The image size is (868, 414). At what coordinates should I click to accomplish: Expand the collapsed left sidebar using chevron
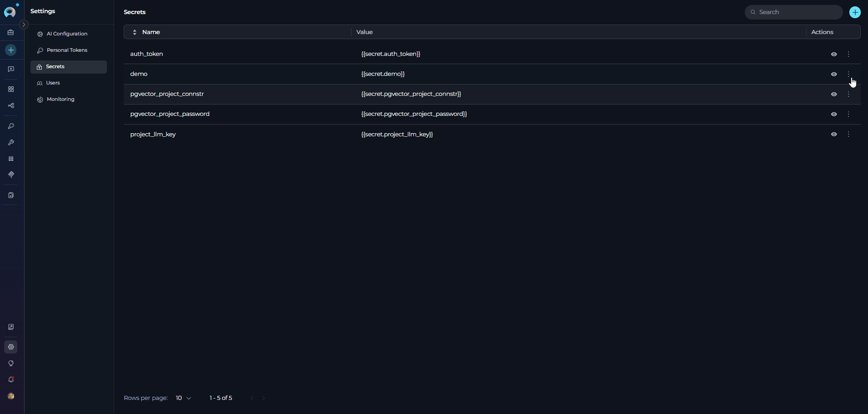(24, 25)
